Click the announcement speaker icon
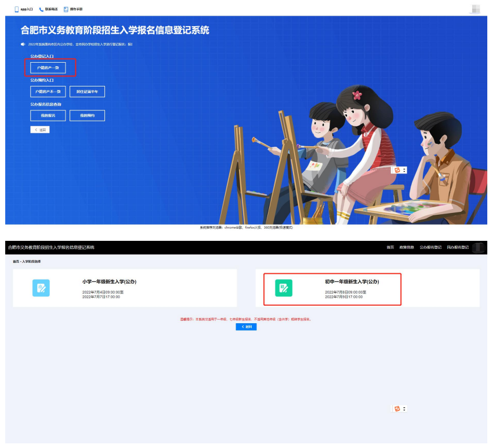496x448 pixels. click(x=23, y=44)
